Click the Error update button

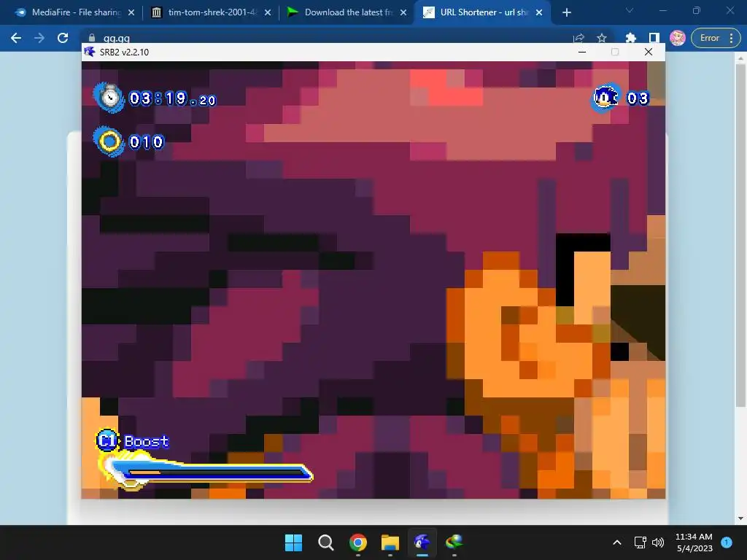(x=709, y=38)
